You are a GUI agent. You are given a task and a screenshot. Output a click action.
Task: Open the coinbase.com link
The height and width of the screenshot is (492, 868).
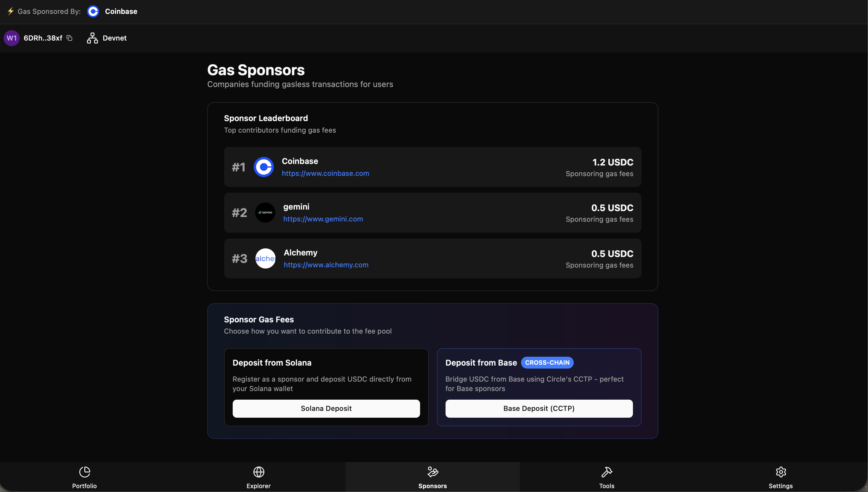325,173
